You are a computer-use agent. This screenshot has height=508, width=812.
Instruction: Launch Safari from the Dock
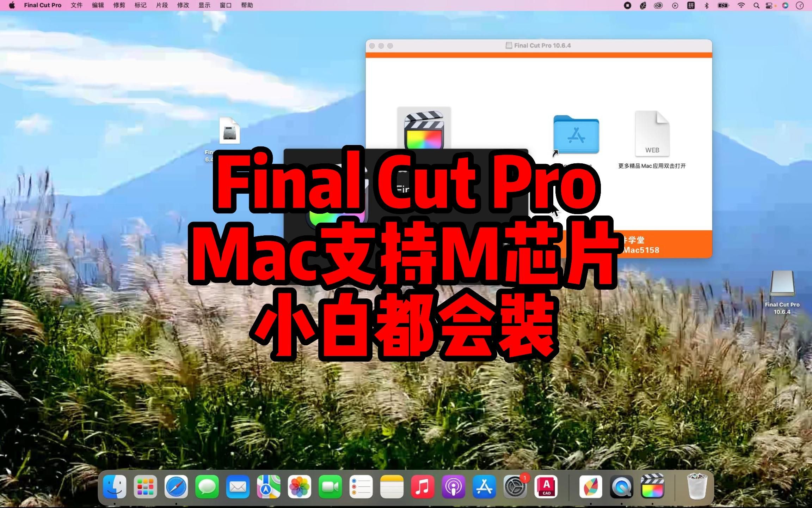click(176, 487)
